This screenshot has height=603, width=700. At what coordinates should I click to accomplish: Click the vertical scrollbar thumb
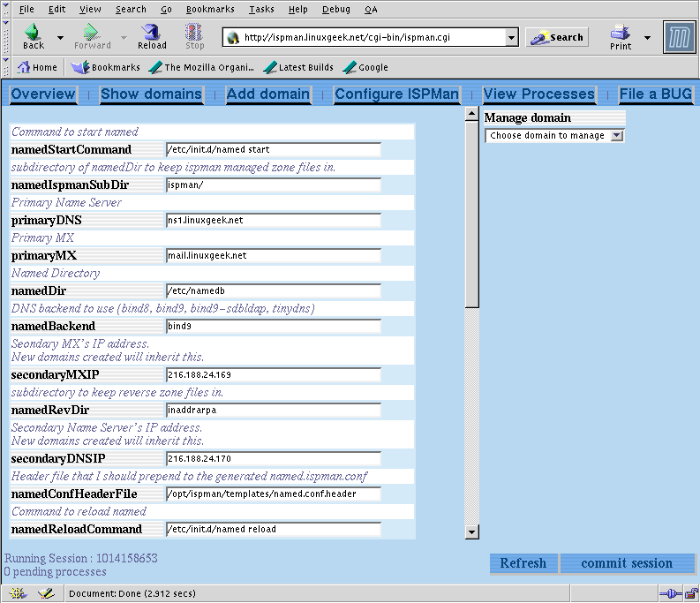(x=472, y=215)
